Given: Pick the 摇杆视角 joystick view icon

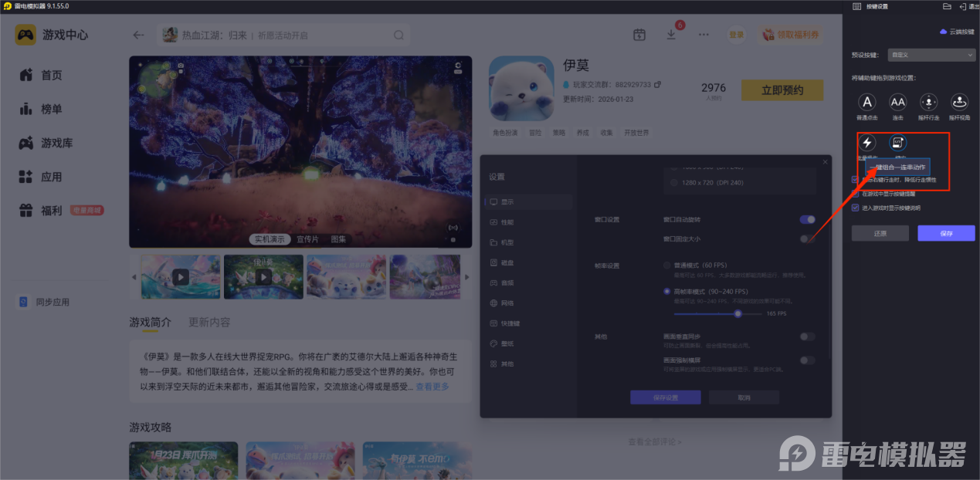Looking at the screenshot, I should 959,103.
